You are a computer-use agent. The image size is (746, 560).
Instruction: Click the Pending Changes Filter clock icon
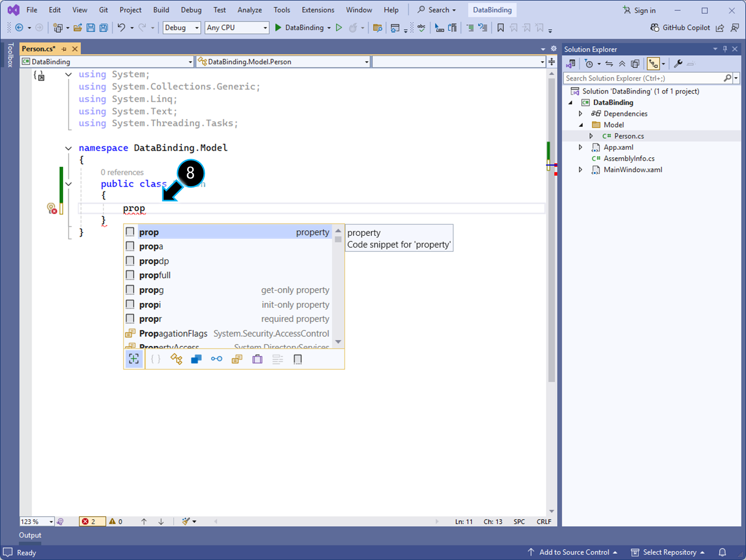[x=589, y=64]
